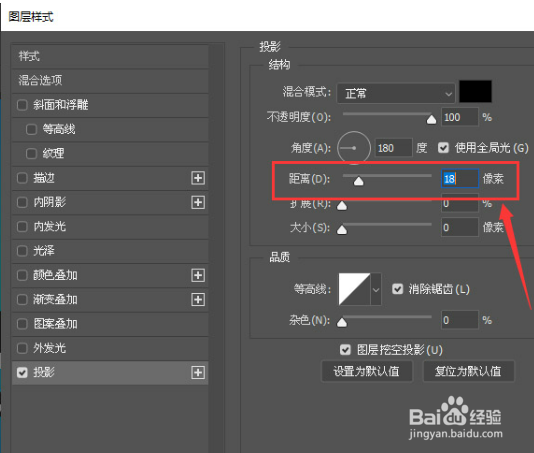Click the 不透明度 value field showing 100
The height and width of the screenshot is (453, 534).
[460, 117]
